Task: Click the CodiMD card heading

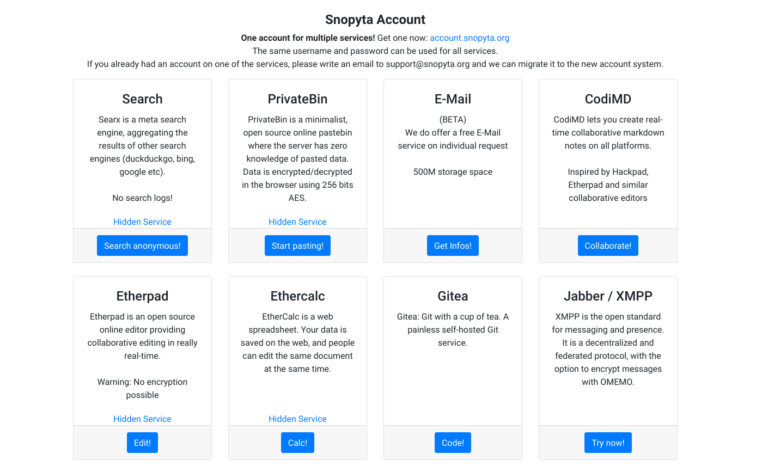Action: [x=607, y=99]
